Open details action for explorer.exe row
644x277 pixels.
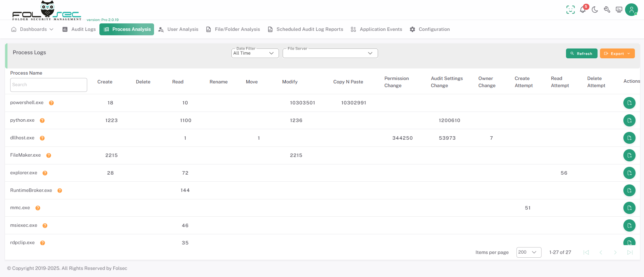point(629,173)
